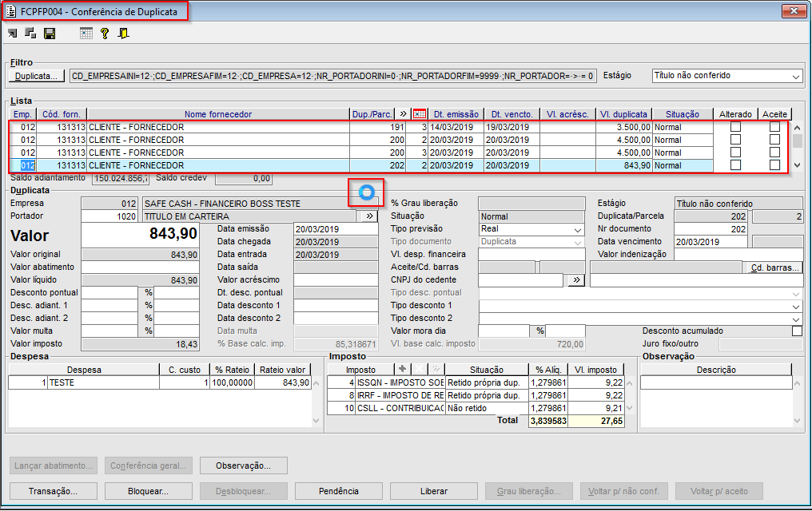Click the cascading squares toolbar icon
The width and height of the screenshot is (812, 511).
point(30,34)
